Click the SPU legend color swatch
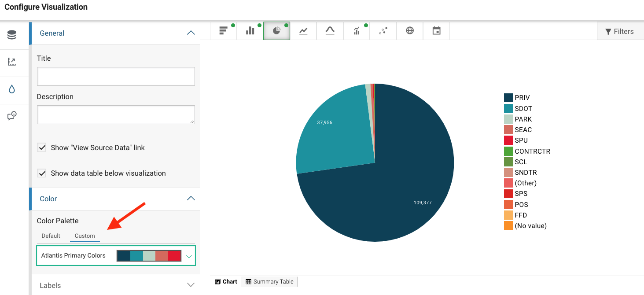The image size is (644, 295). 508,140
